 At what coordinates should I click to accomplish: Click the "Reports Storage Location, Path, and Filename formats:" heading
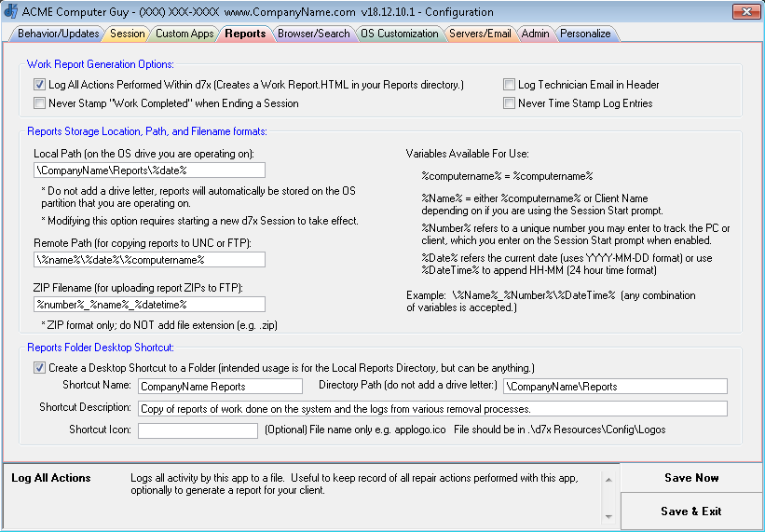tap(147, 131)
